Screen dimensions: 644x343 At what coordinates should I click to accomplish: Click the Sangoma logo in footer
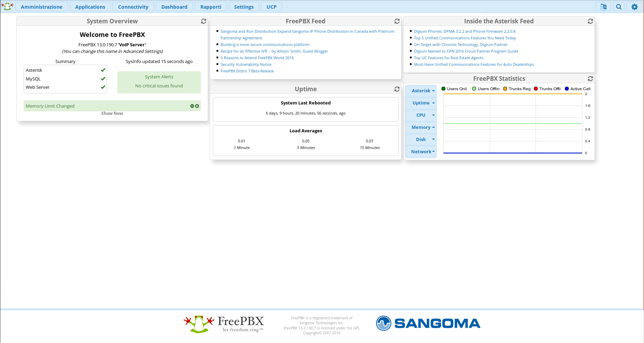click(x=428, y=323)
